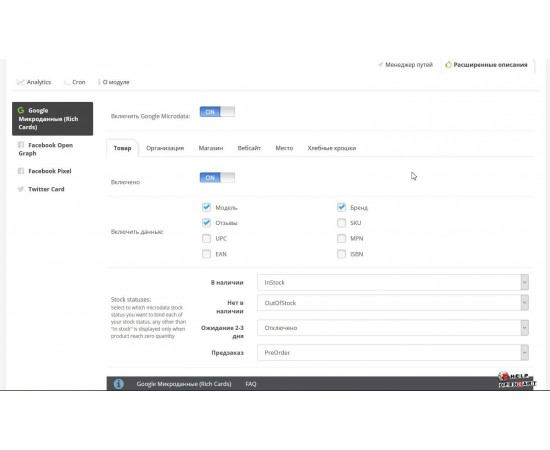Click the blue info circle icon

coord(119,384)
